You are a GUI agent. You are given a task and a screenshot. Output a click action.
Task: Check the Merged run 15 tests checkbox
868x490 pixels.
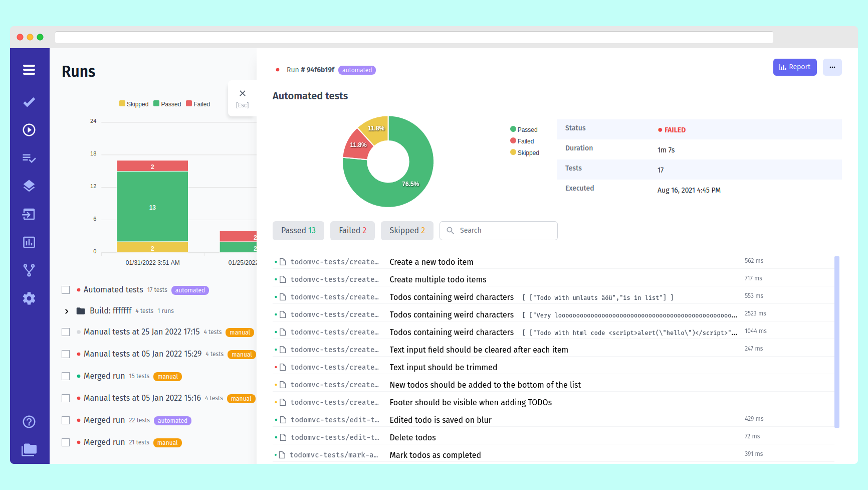click(66, 376)
